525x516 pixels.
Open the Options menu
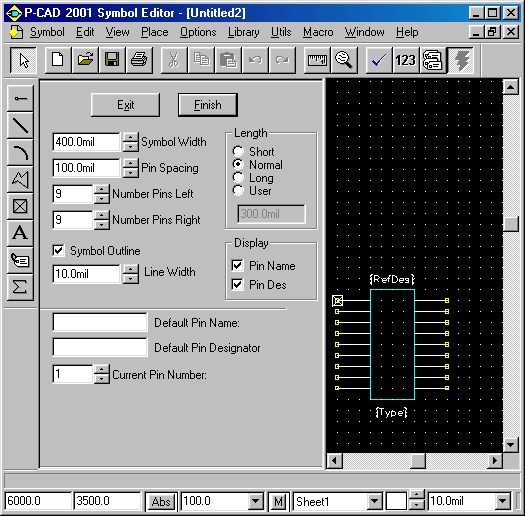pos(198,32)
